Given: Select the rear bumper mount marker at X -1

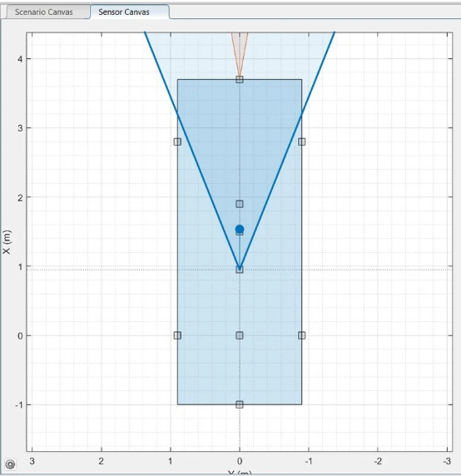Looking at the screenshot, I should click(x=240, y=404).
